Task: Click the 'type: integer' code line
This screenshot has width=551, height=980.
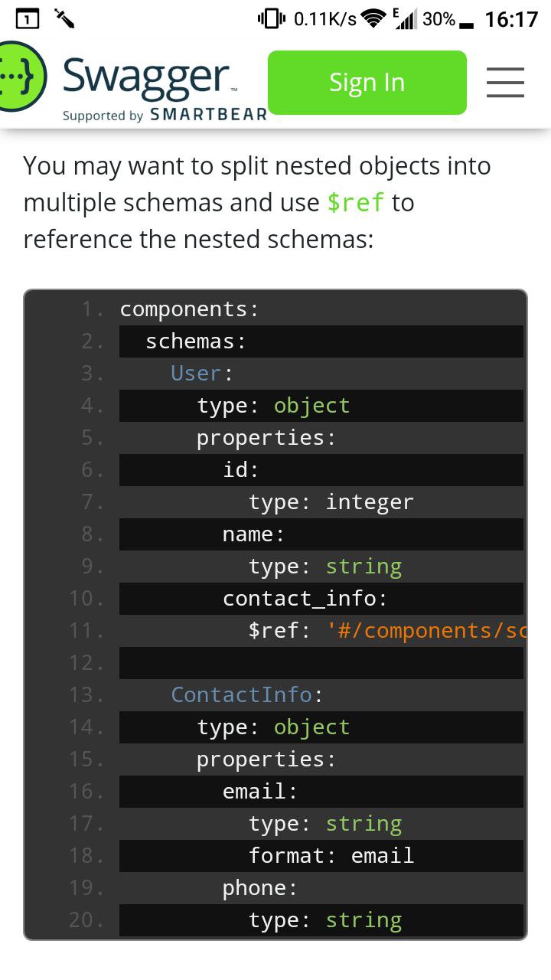Action: (331, 502)
